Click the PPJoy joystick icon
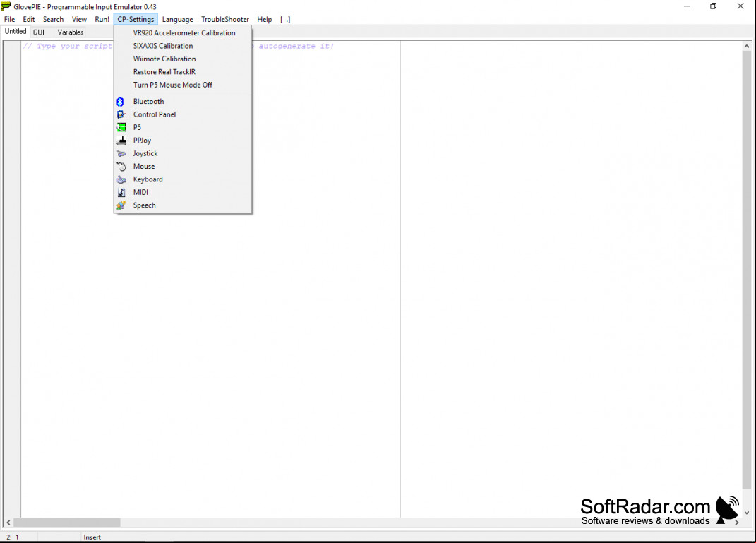 (x=121, y=141)
